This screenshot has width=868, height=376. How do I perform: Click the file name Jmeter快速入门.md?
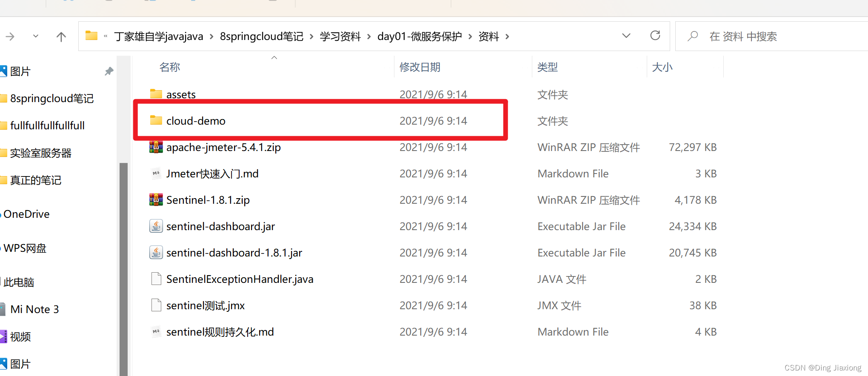(x=212, y=174)
